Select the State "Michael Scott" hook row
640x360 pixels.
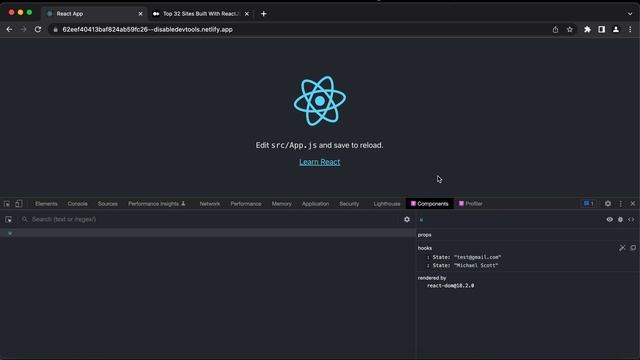(x=462, y=265)
